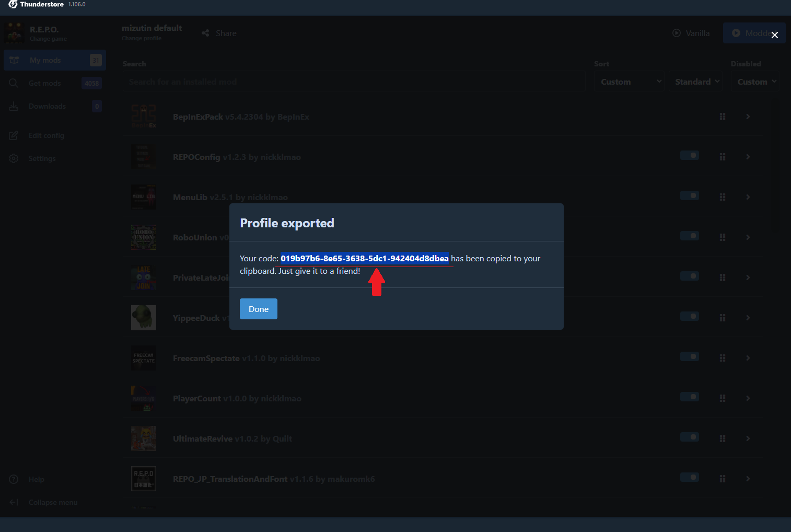Disable the MenuLib mod toggle

689,195
